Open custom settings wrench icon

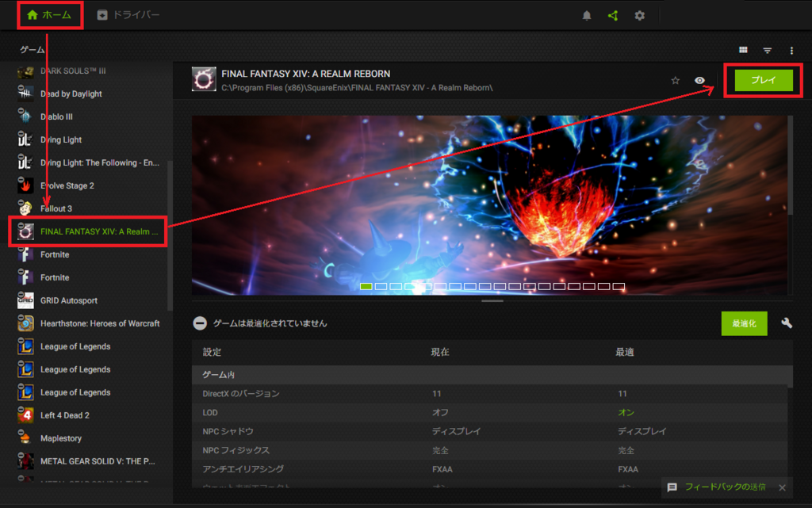click(x=787, y=323)
